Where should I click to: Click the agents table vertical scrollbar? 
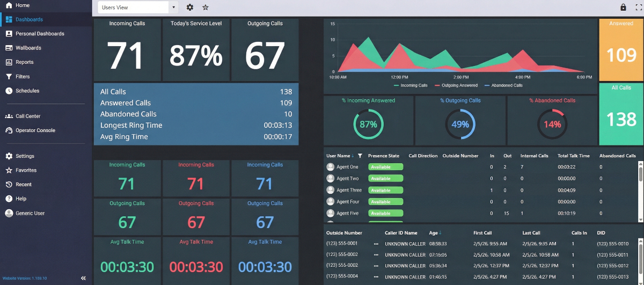click(640, 191)
